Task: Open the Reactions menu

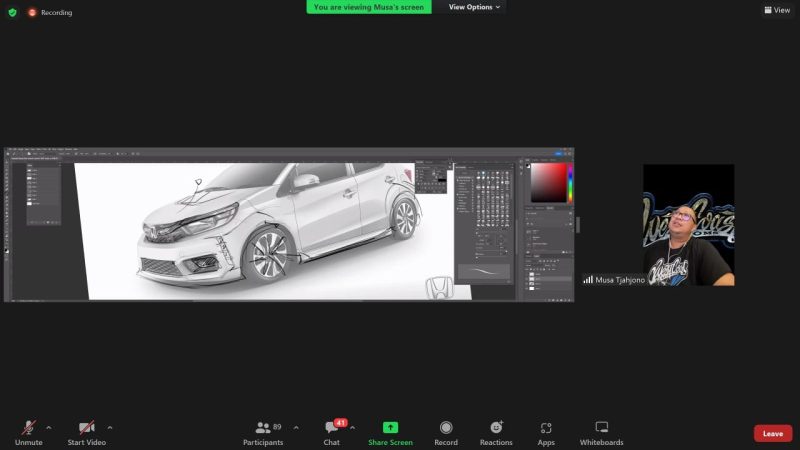Action: [496, 428]
